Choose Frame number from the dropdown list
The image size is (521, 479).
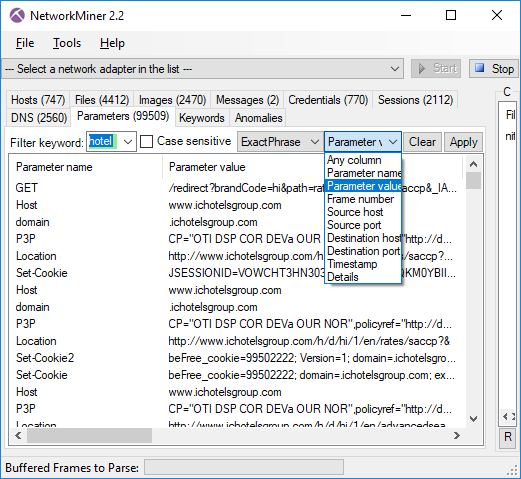point(363,199)
